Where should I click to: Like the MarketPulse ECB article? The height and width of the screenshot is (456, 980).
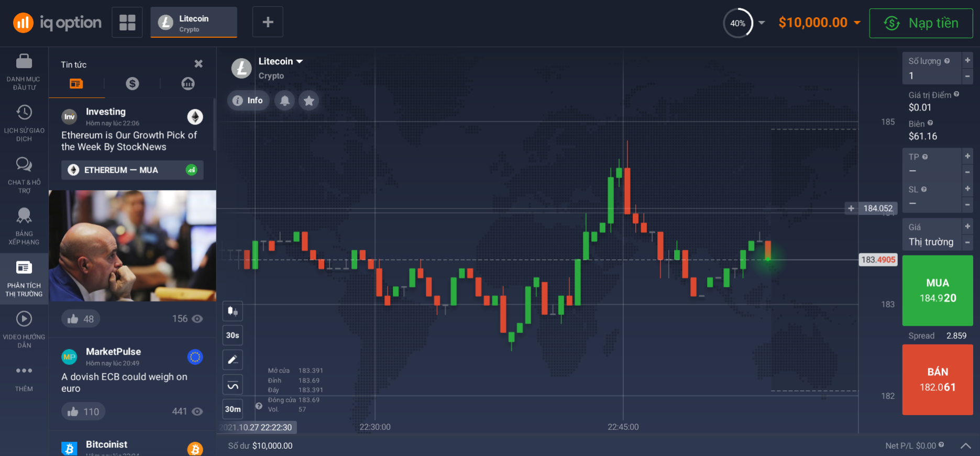(x=83, y=412)
